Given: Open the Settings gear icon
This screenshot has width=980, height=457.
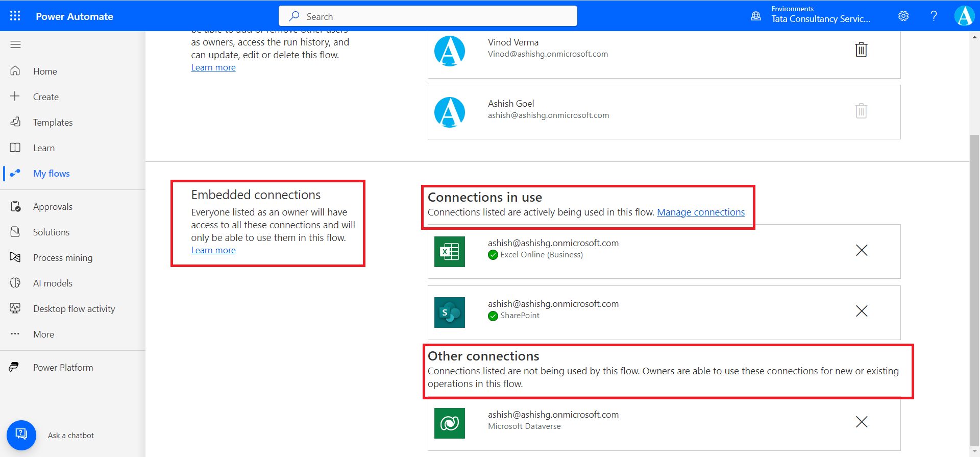Looking at the screenshot, I should 903,16.
